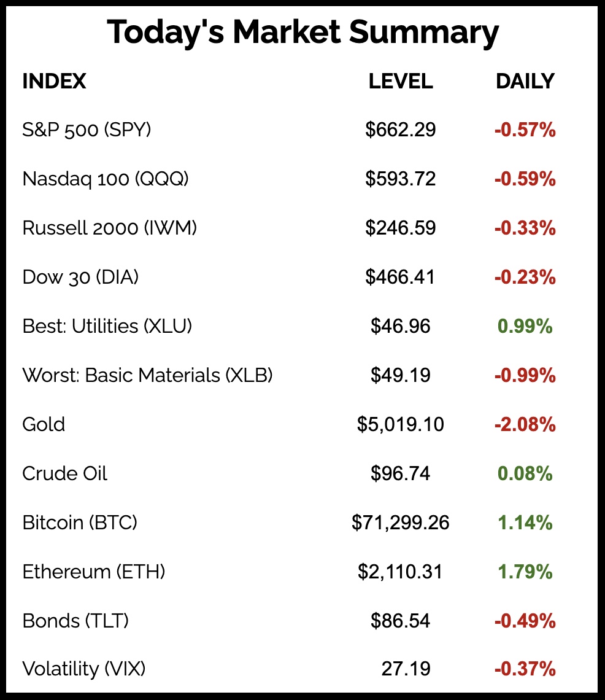The image size is (605, 700).
Task: Click the Today's Market Summary title
Action: click(302, 33)
